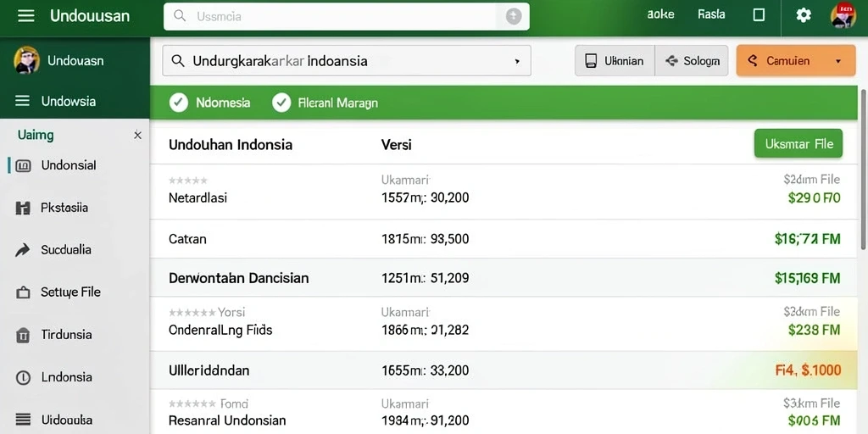The height and width of the screenshot is (434, 868).
Task: Toggle the Flerani Maragn checkmark
Action: tap(281, 103)
